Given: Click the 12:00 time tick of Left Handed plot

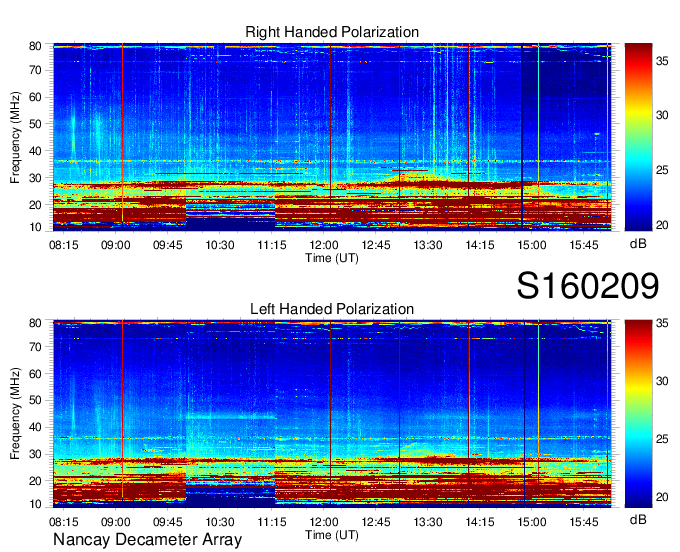Looking at the screenshot, I should coord(324,522).
